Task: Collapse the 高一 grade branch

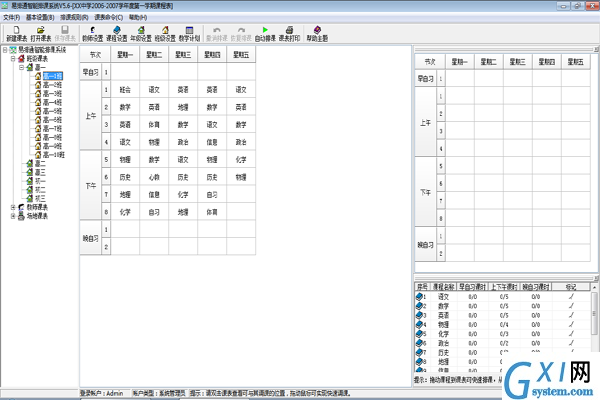Action: 21,67
